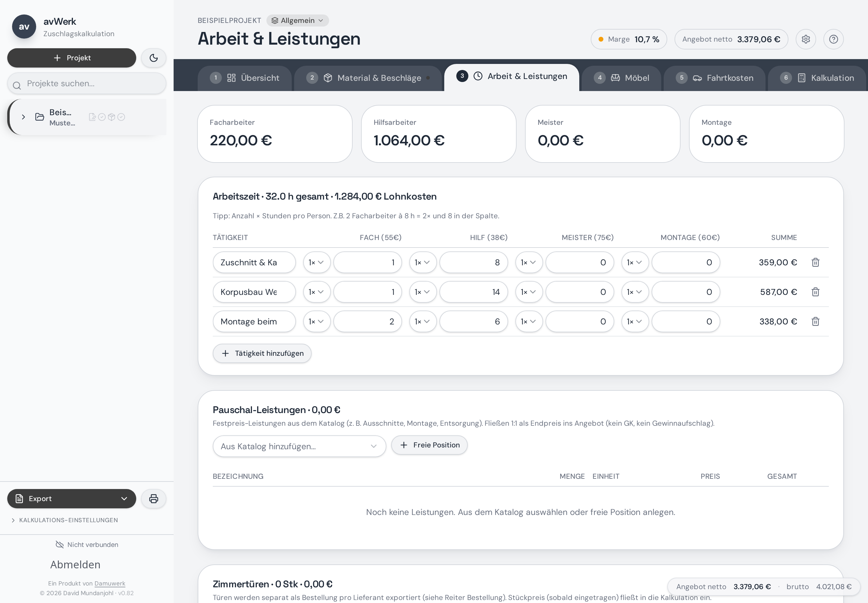Delete the Montage beim activity row
Image resolution: width=868 pixels, height=603 pixels.
tap(816, 321)
